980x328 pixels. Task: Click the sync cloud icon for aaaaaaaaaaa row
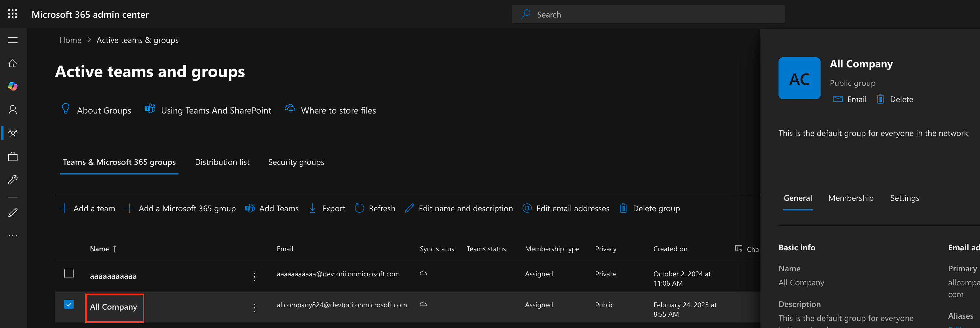[x=423, y=273]
